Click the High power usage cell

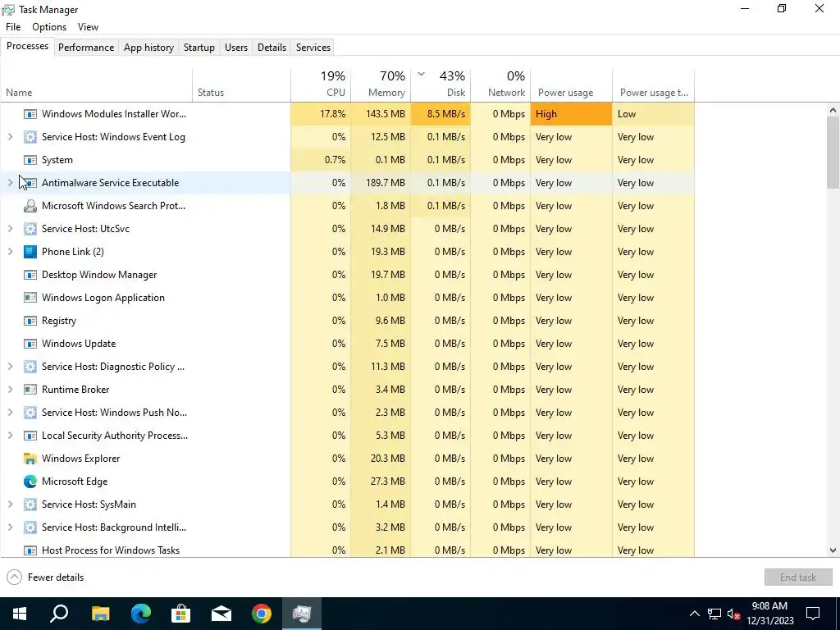572,114
